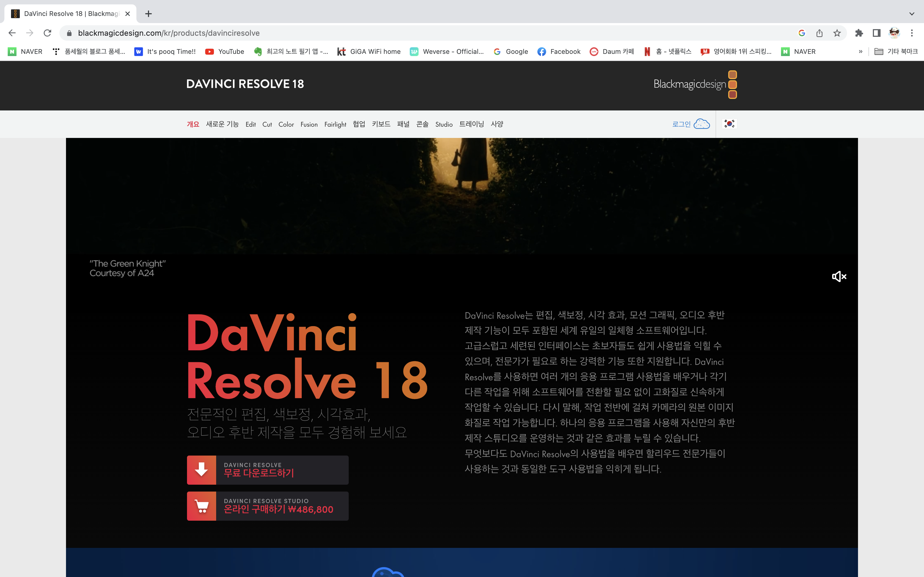The width and height of the screenshot is (924, 577).
Task: Open the YouTube bookmark
Action: tap(224, 52)
